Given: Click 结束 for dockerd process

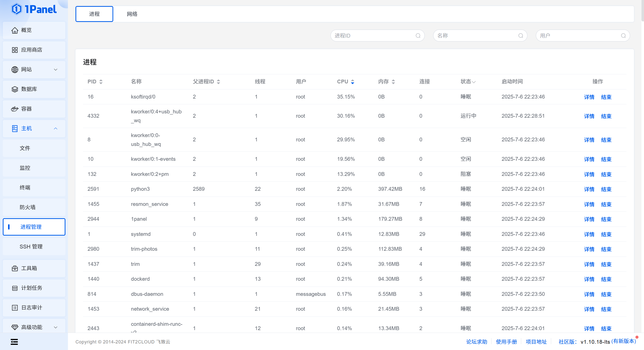Looking at the screenshot, I should tap(606, 279).
